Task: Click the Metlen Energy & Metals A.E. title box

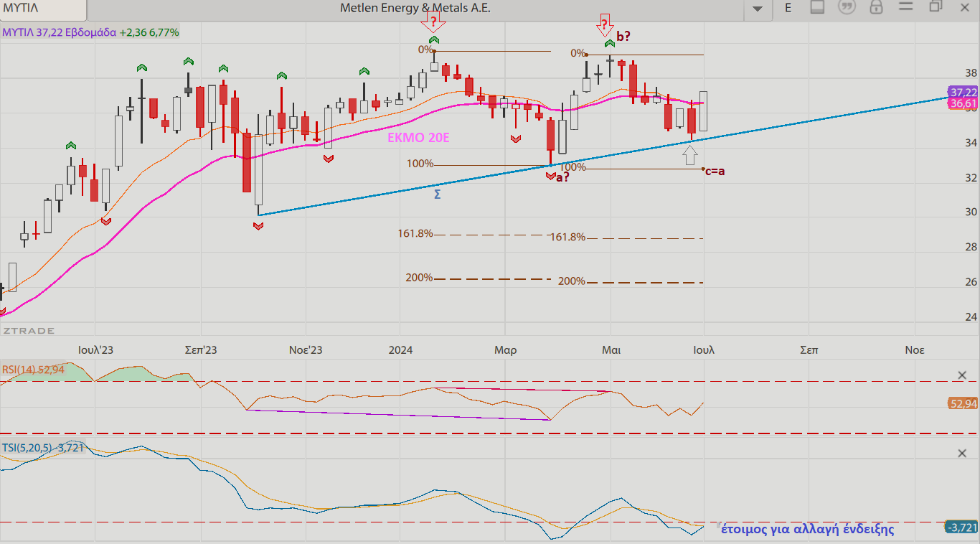Action: (415, 9)
